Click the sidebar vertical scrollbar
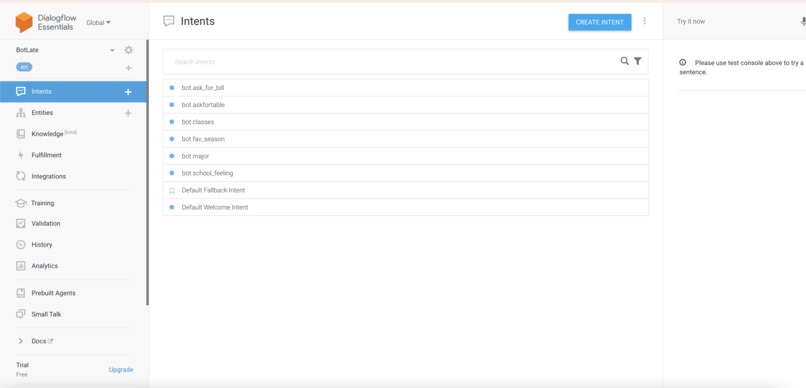The width and height of the screenshot is (806, 388). point(148,173)
